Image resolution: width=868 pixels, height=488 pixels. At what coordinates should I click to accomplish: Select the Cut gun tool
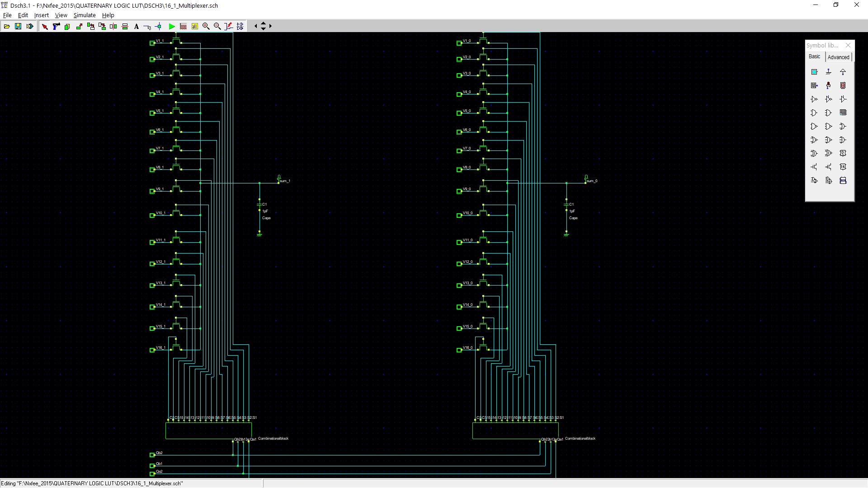pyautogui.click(x=56, y=26)
